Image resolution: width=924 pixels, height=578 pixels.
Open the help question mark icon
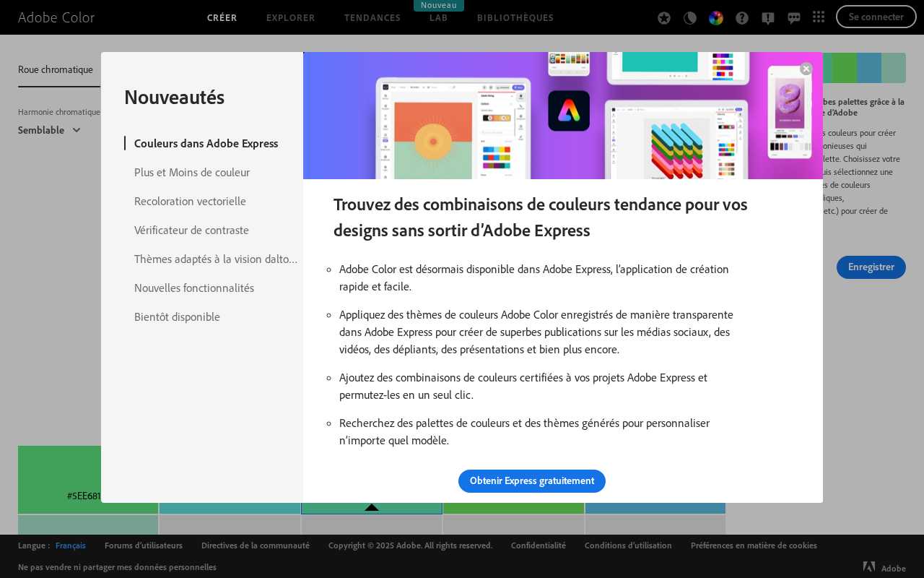[x=742, y=17]
